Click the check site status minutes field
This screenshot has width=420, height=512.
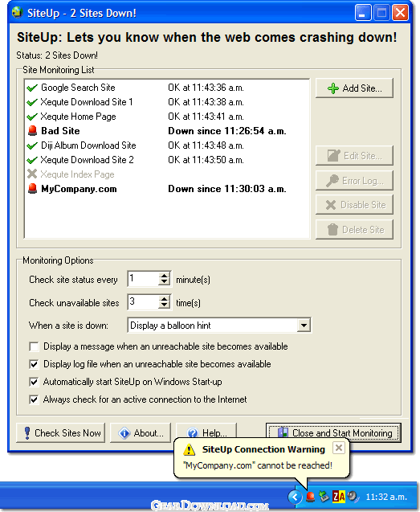click(144, 279)
